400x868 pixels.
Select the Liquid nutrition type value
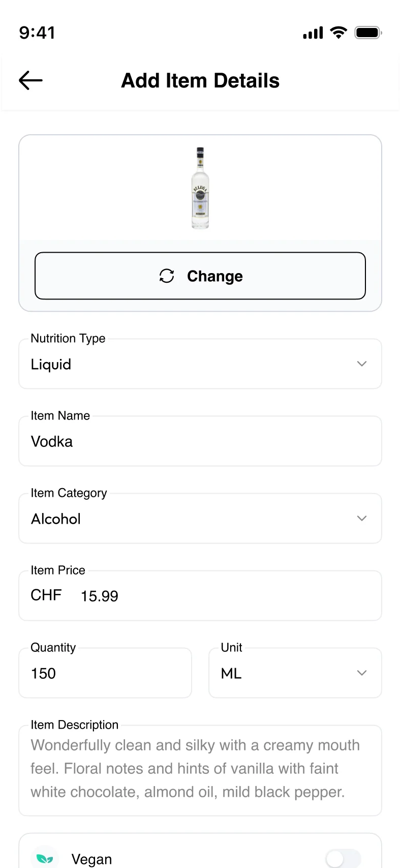pos(51,365)
